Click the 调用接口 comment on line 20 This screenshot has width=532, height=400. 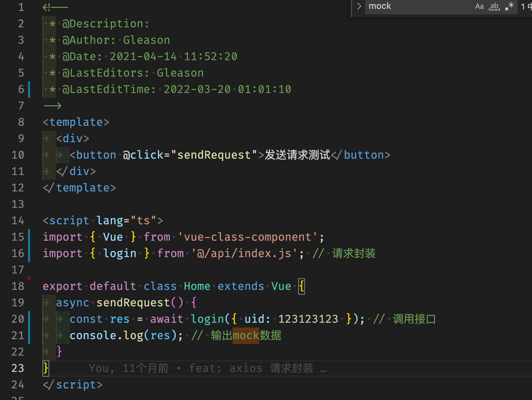coord(404,319)
